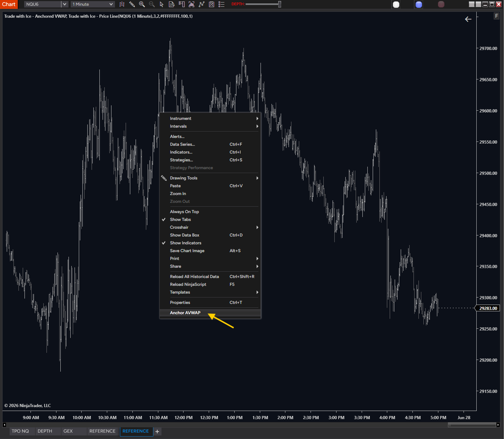
Task: Click the Anchored VWAP indicator label text
Action: point(35,16)
